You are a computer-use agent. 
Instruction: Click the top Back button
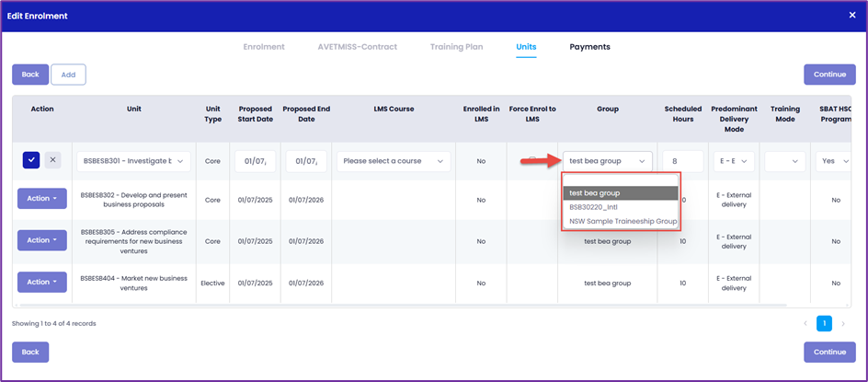[30, 75]
